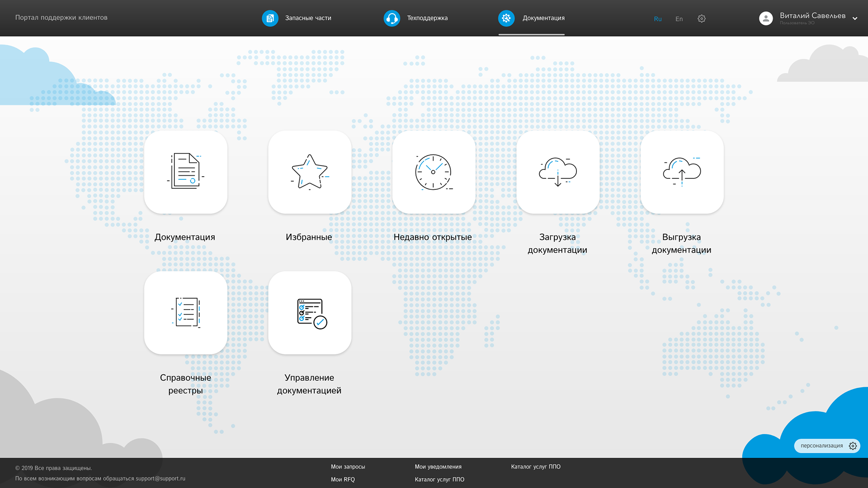Click the Справочные реестры label text

(185, 384)
